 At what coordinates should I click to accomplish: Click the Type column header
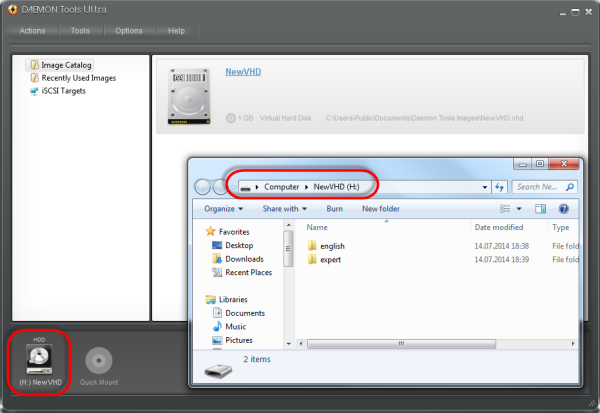[563, 227]
